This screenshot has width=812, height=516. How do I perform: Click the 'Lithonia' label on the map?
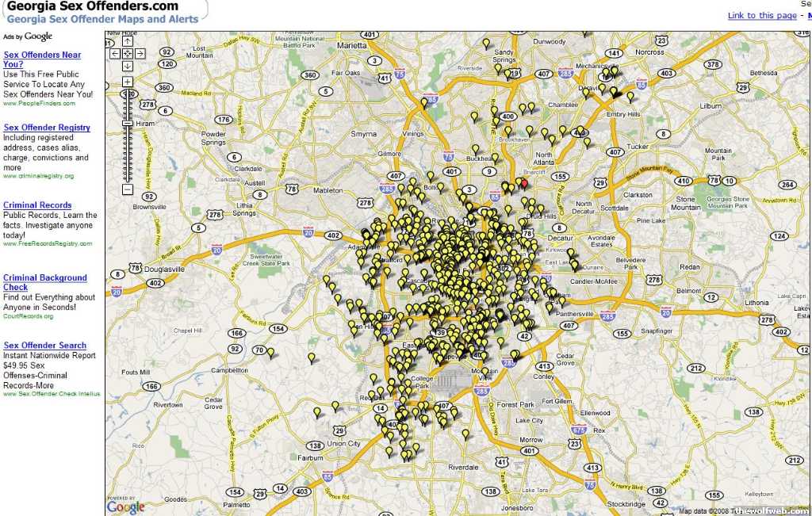[x=756, y=302]
